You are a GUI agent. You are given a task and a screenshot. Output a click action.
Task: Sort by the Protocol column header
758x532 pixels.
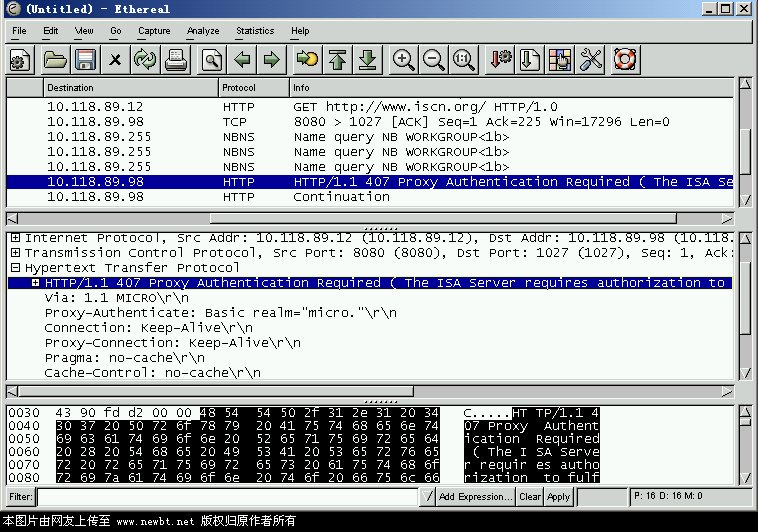pyautogui.click(x=254, y=88)
